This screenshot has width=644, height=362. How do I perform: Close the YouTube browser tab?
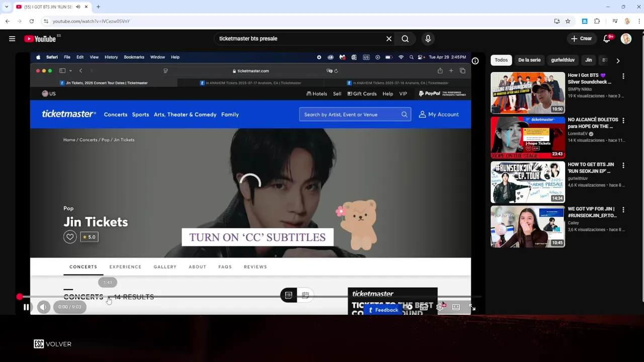[86, 7]
